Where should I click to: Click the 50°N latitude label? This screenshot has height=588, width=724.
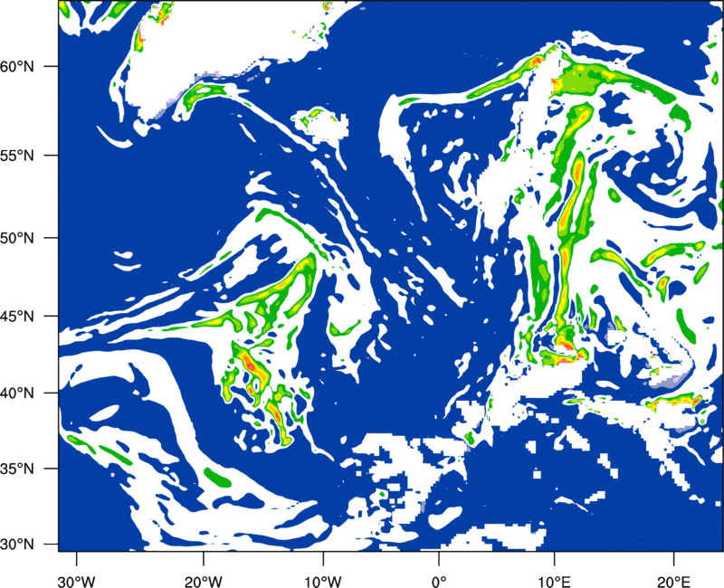pyautogui.click(x=17, y=238)
